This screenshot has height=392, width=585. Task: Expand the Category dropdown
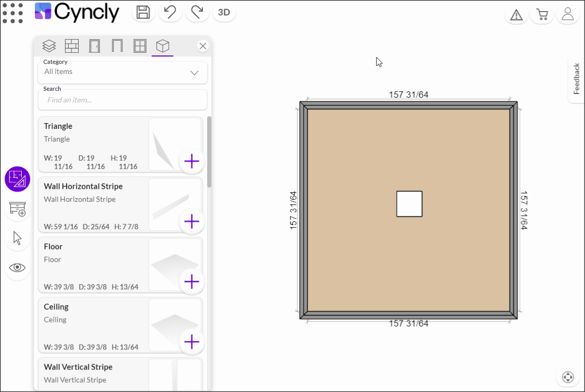[x=123, y=72]
